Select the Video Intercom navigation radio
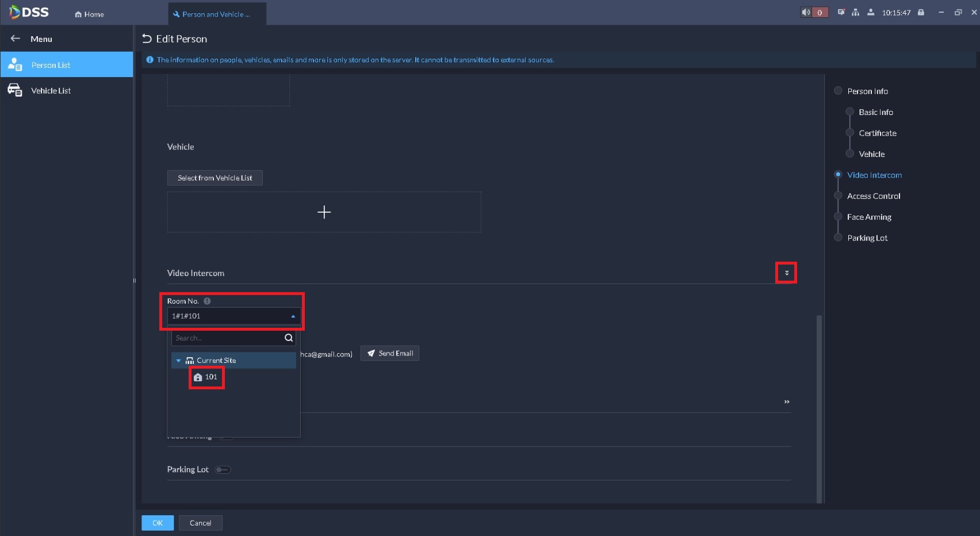 click(x=838, y=175)
